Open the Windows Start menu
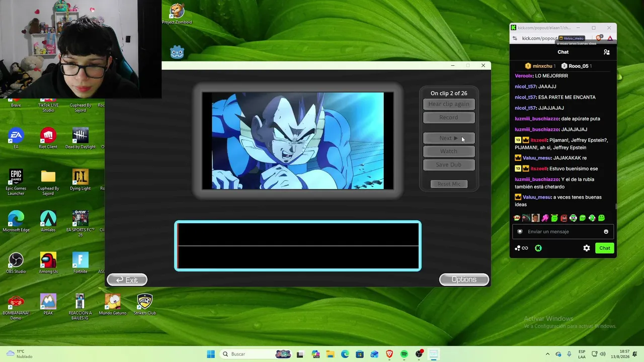 point(211,354)
